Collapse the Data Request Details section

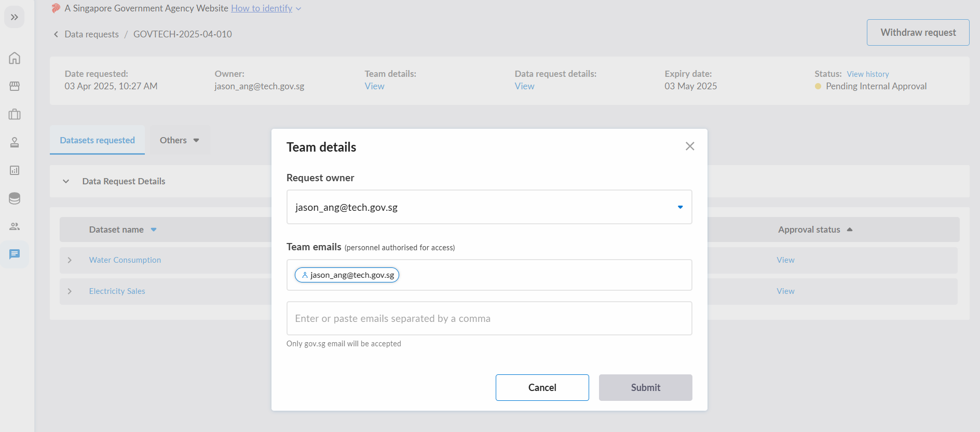[x=66, y=181]
